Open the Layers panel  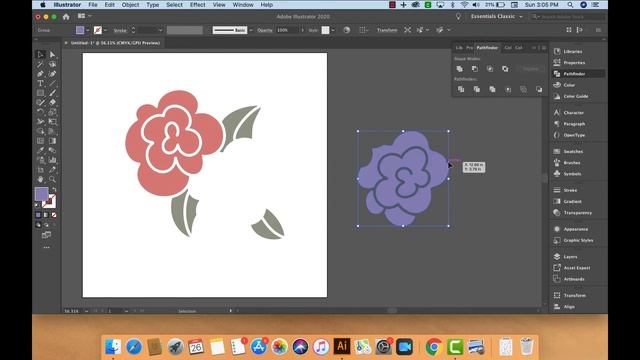[570, 257]
